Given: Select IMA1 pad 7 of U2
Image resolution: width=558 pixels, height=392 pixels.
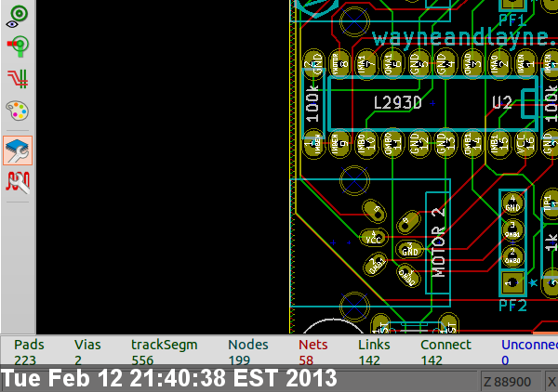Looking at the screenshot, I should point(366,64).
